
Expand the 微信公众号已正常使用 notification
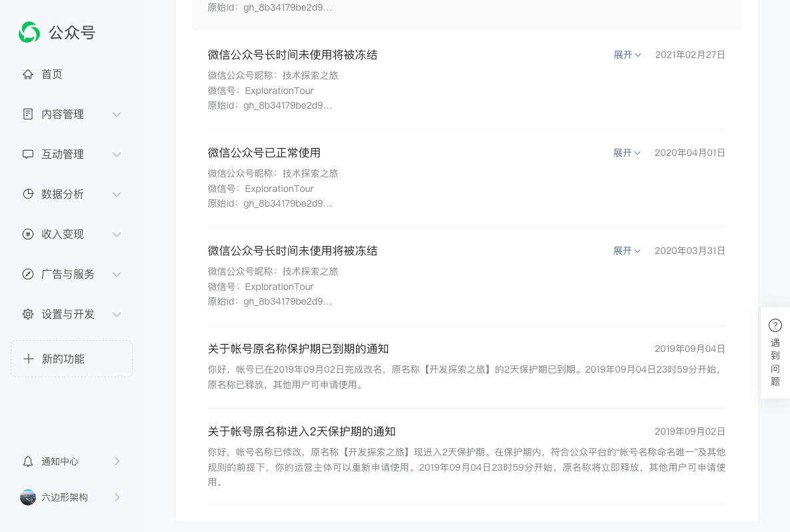[x=627, y=153]
